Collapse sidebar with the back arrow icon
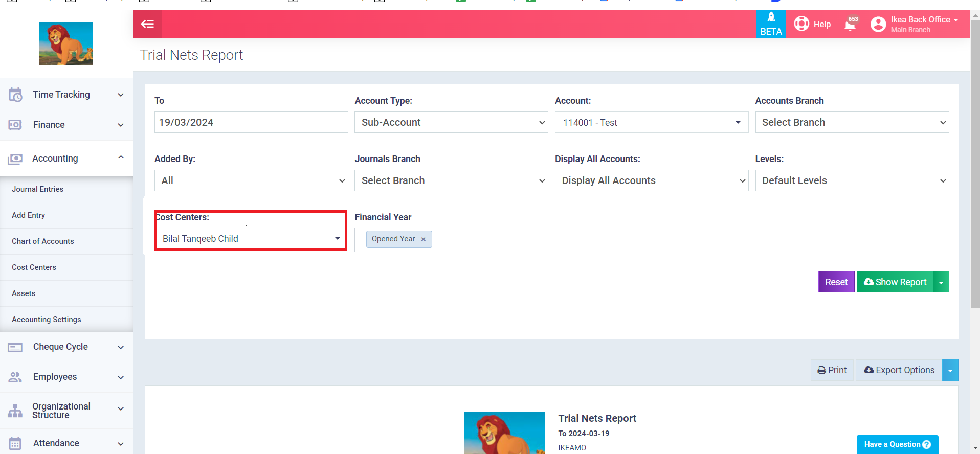Image resolution: width=980 pixels, height=454 pixels. [x=147, y=24]
